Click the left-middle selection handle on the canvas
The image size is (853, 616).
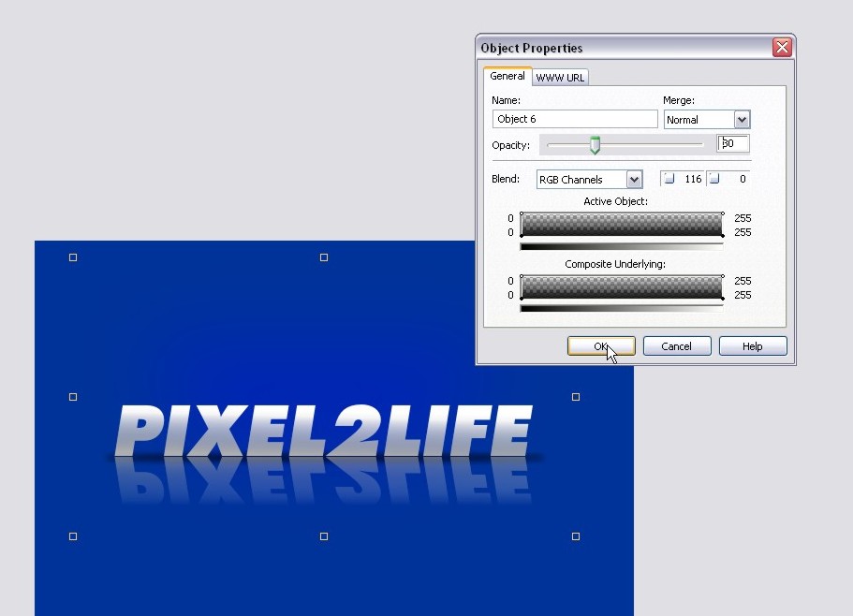[x=73, y=397]
